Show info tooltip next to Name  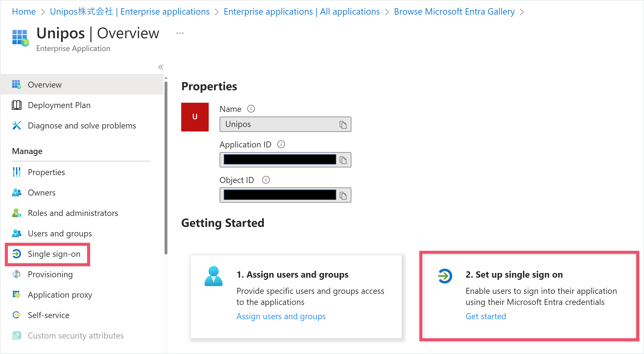(251, 109)
